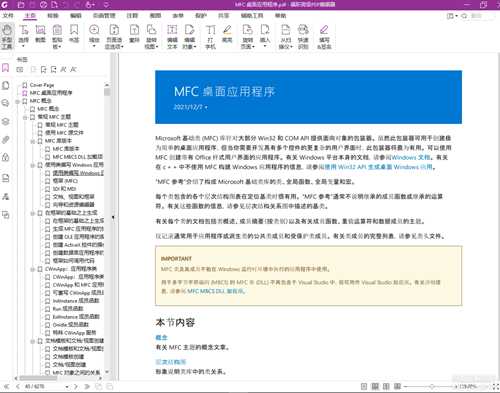Screen dimensions: 500x393
Task: Switch to continuous page view in status bar
Action: tap(375, 386)
